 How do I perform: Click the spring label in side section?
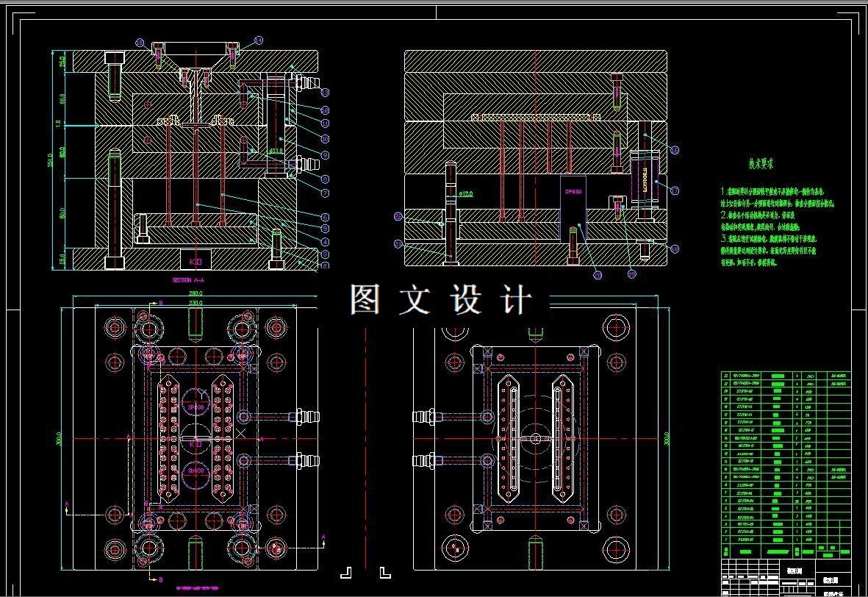click(645, 179)
